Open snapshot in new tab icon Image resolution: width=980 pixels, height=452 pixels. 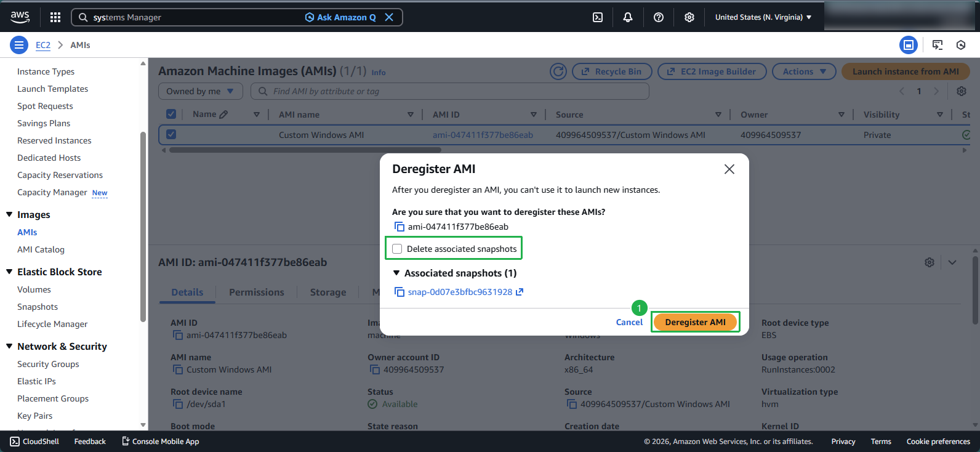click(520, 292)
